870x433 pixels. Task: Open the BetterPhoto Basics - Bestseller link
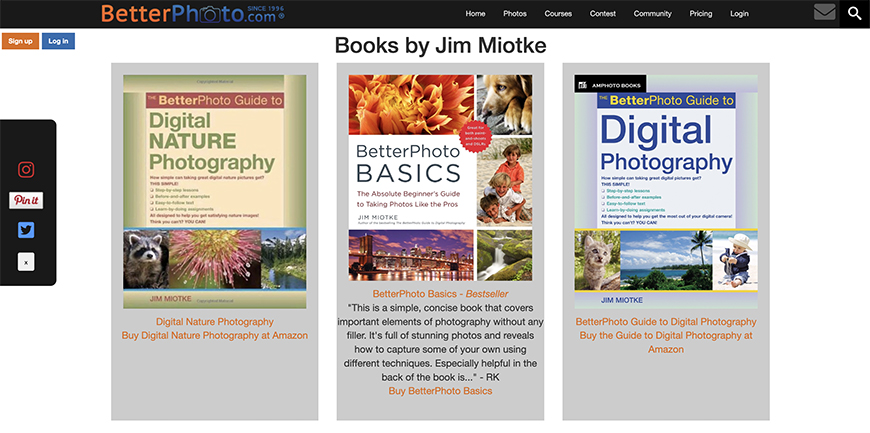(x=441, y=294)
